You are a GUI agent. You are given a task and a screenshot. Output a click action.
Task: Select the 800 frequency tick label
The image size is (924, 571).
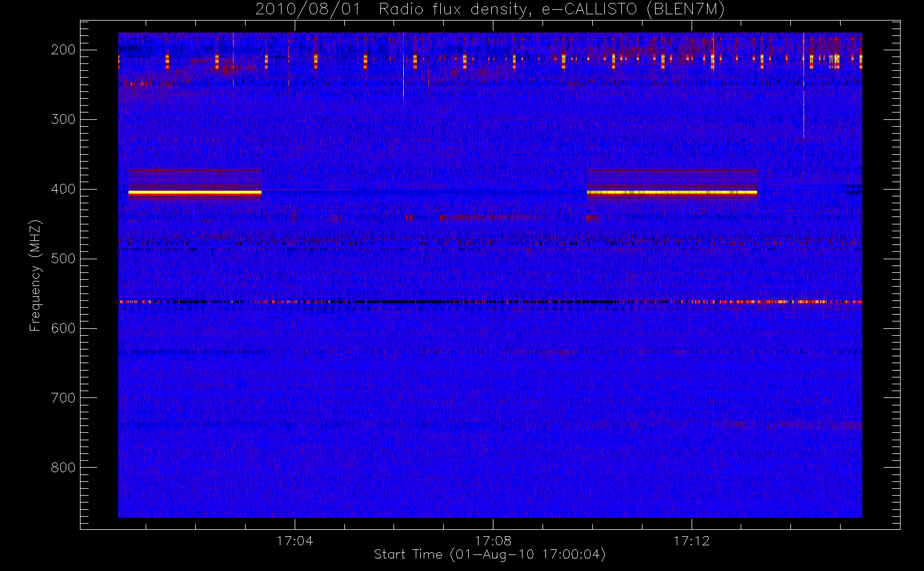(x=63, y=468)
